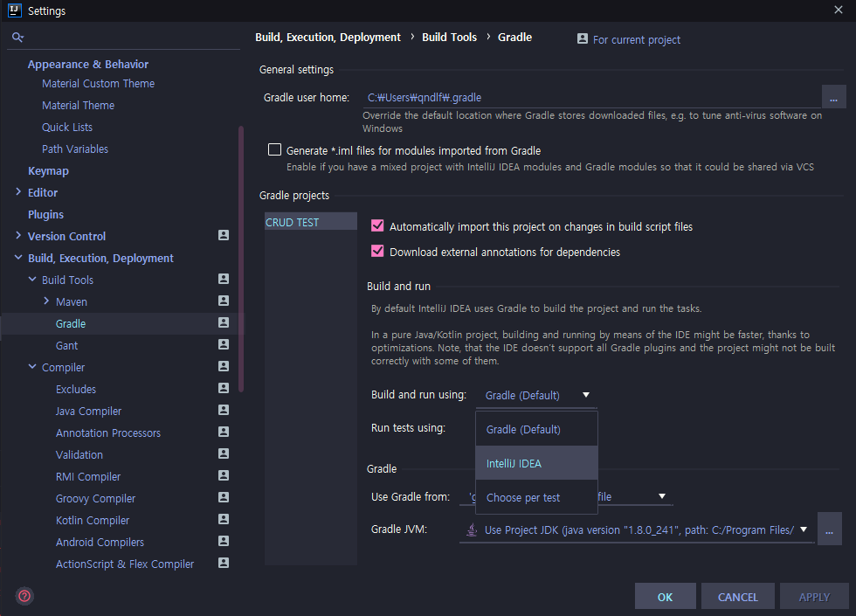Open Keymap settings
This screenshot has width=856, height=616.
click(x=48, y=171)
